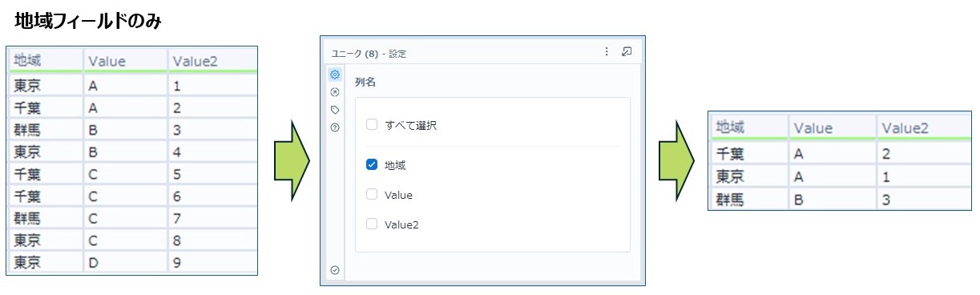
Task: Click the 列名 section label
Action: (x=365, y=82)
